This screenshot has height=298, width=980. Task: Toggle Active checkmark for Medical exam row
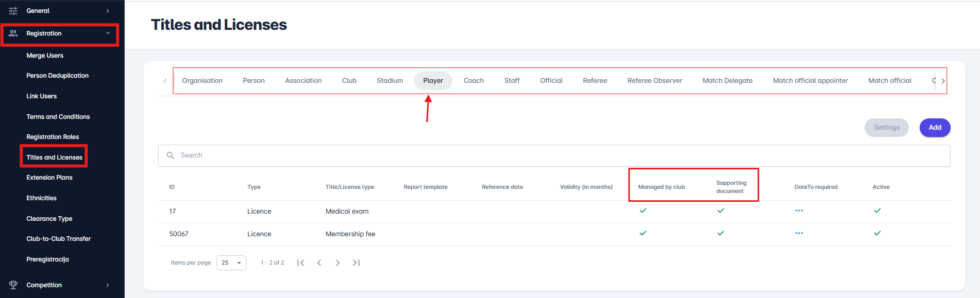click(877, 211)
